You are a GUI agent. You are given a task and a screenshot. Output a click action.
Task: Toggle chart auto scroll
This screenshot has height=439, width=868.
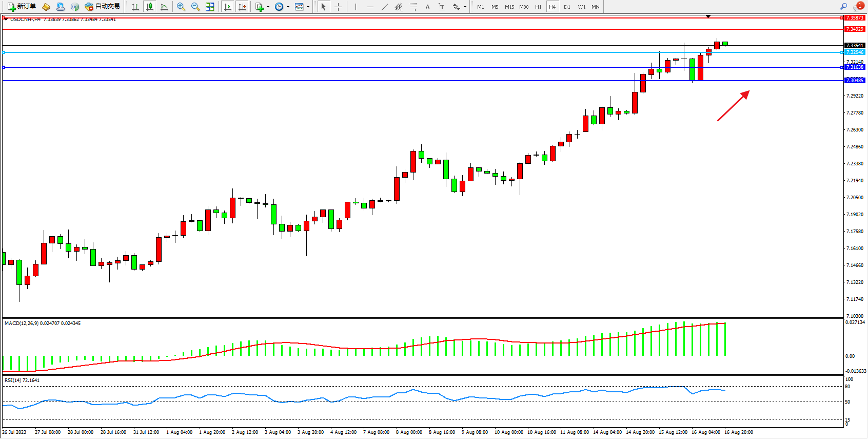228,7
